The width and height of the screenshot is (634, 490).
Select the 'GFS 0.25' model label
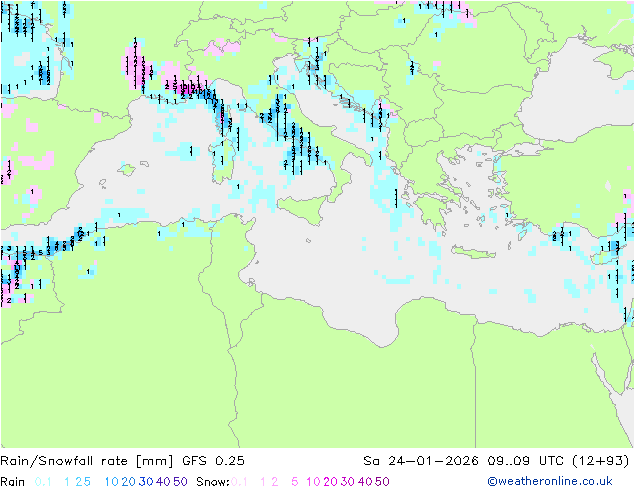pyautogui.click(x=213, y=461)
